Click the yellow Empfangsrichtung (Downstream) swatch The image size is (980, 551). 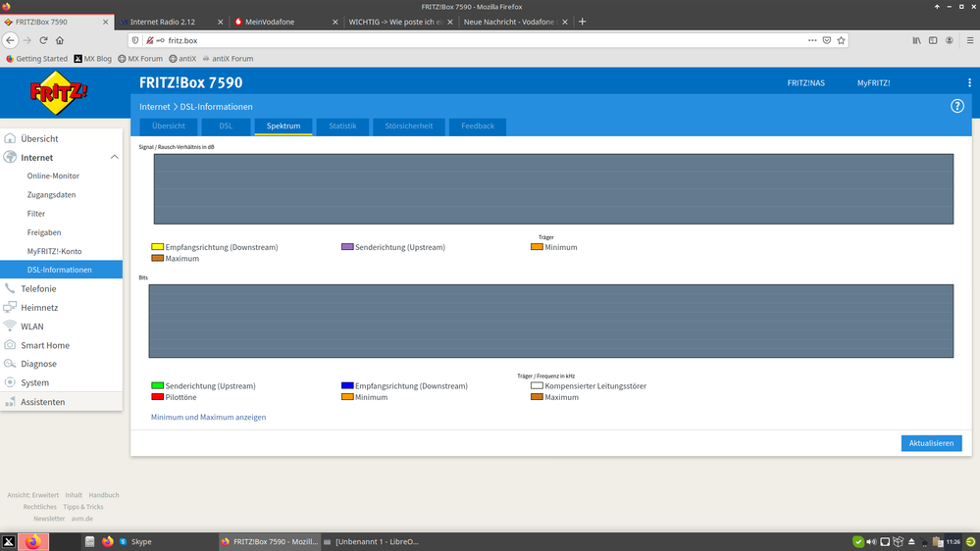pyautogui.click(x=158, y=247)
